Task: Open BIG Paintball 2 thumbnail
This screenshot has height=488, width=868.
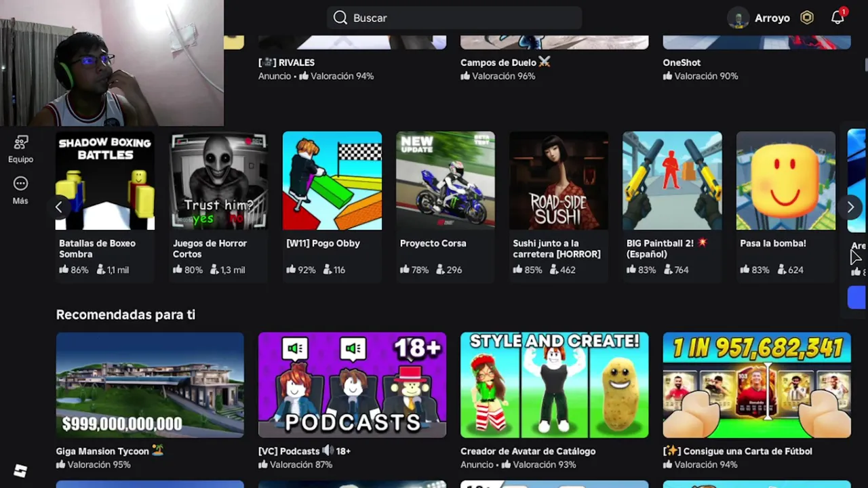Action: [x=672, y=181]
